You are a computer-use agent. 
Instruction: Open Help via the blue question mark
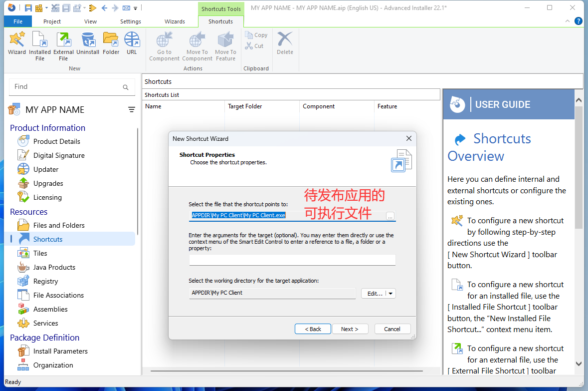[579, 21]
